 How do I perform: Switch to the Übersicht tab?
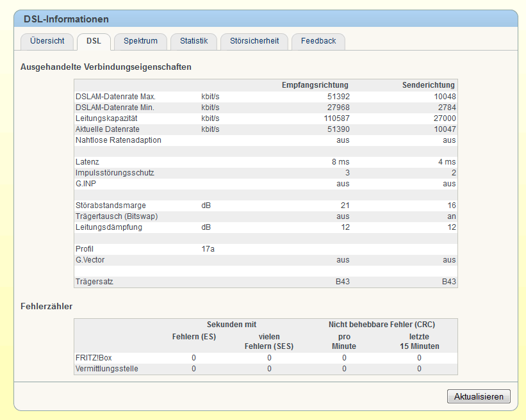coord(47,42)
